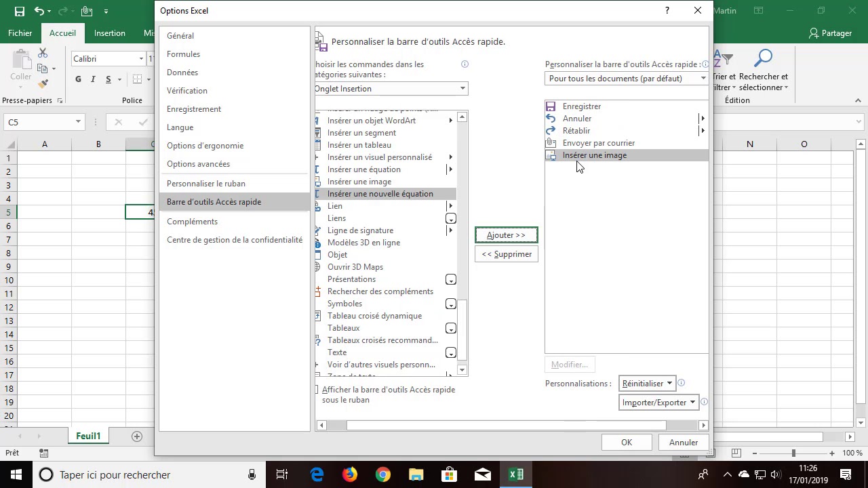Image resolution: width=868 pixels, height=488 pixels.
Task: Select Options avancées category
Action: 234,164
